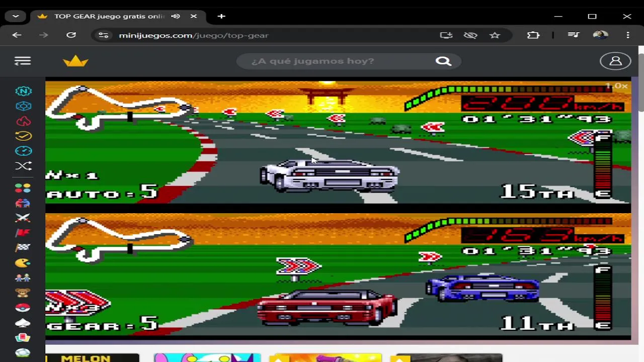
Task: Click the MELON game thumbnail below
Action: [92, 357]
